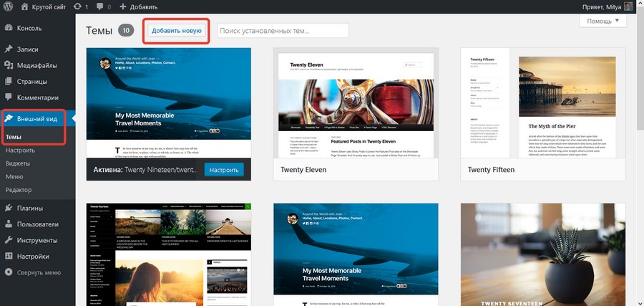
Task: Expand the Помощь help dropdown
Action: (x=603, y=21)
